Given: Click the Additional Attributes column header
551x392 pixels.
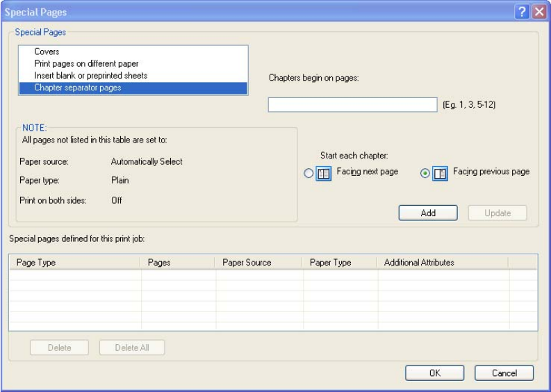Looking at the screenshot, I should [x=443, y=263].
